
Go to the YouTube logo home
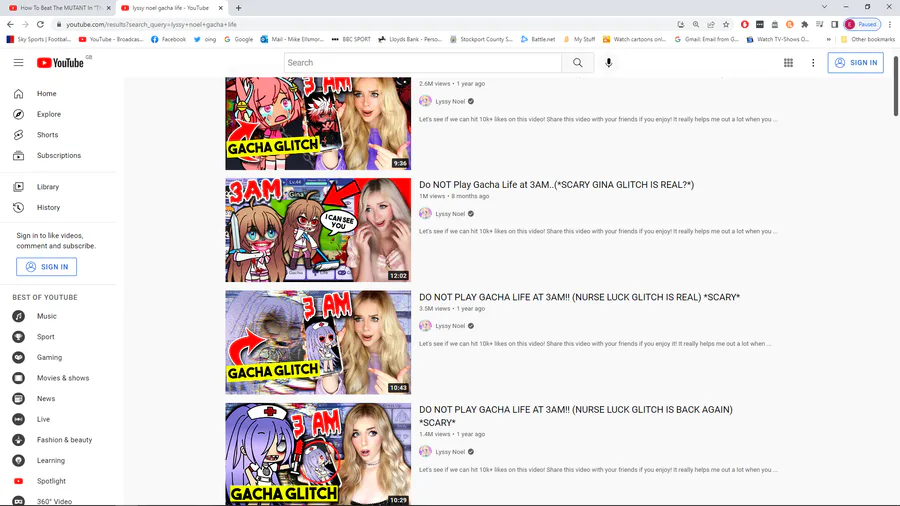click(61, 63)
